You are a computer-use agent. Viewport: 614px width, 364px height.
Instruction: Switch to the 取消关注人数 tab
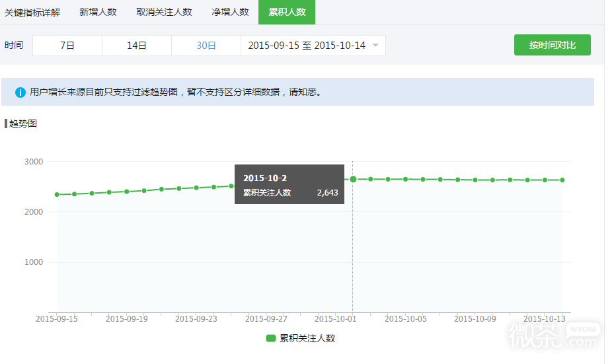coord(164,12)
